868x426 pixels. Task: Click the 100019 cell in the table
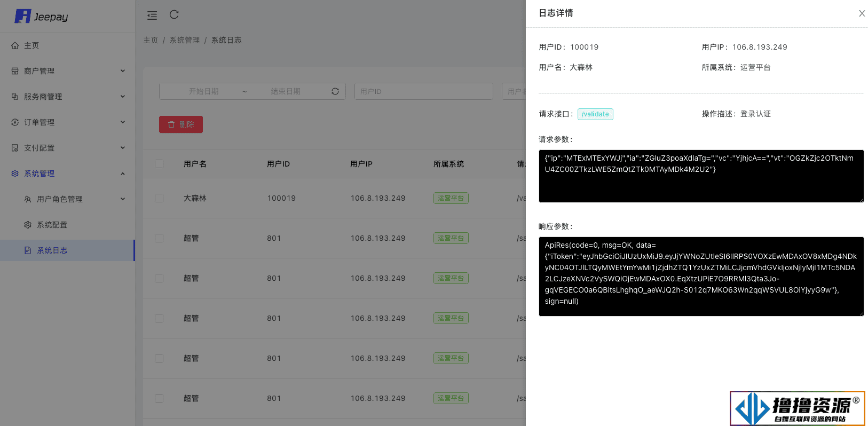(281, 198)
